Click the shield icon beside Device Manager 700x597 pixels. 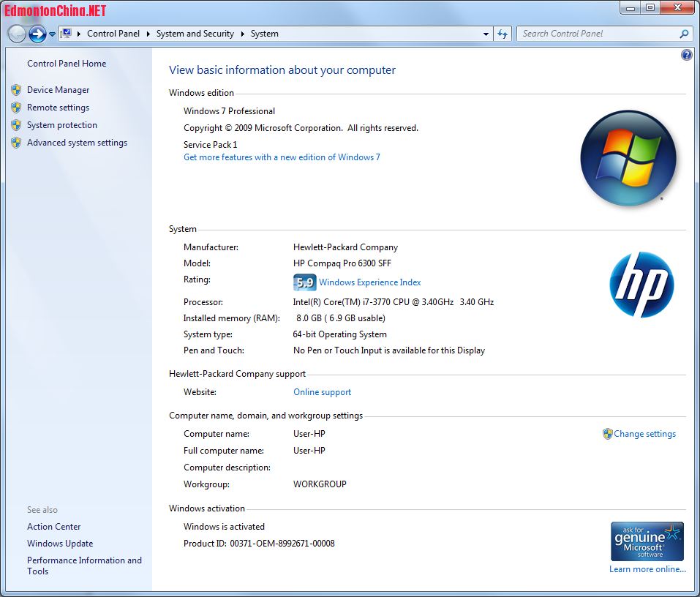(16, 90)
